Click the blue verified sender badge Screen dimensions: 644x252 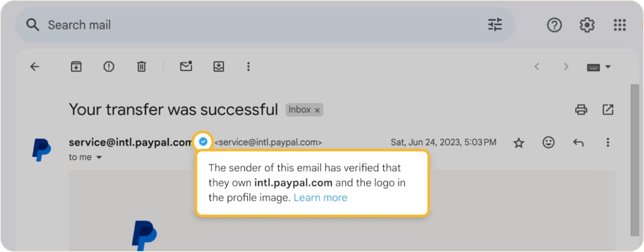click(203, 142)
